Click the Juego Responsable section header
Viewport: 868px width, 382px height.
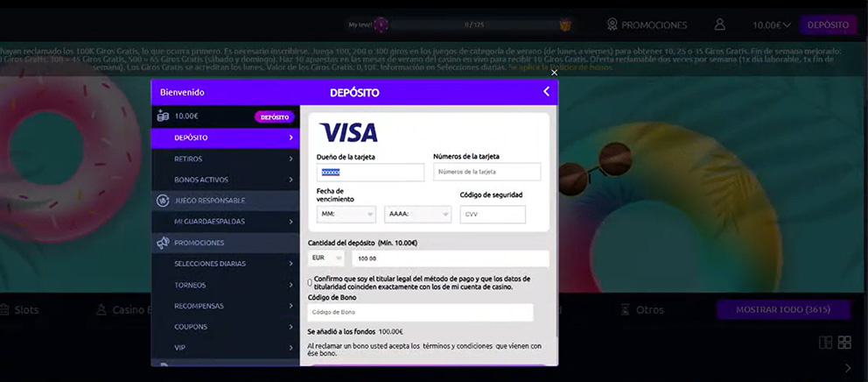[x=225, y=201]
